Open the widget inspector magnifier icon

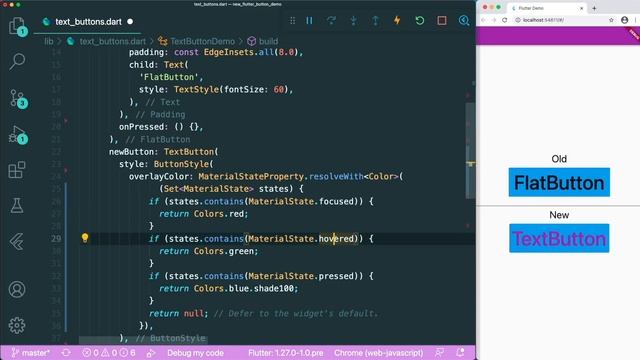[x=464, y=20]
